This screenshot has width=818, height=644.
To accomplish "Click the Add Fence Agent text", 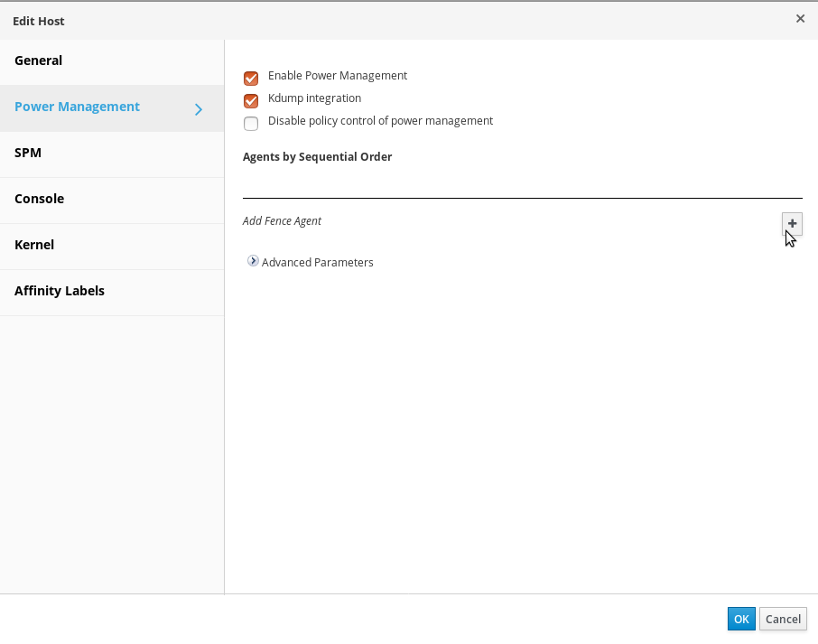I will click(282, 220).
